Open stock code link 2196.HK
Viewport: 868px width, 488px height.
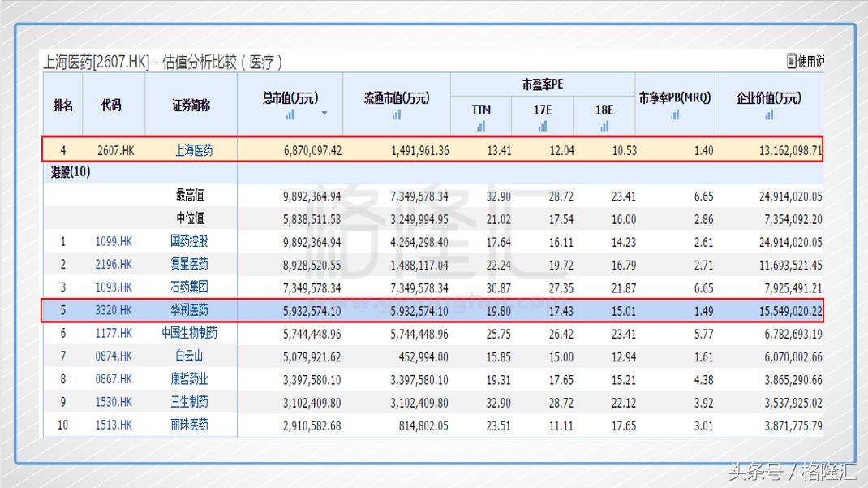(114, 264)
